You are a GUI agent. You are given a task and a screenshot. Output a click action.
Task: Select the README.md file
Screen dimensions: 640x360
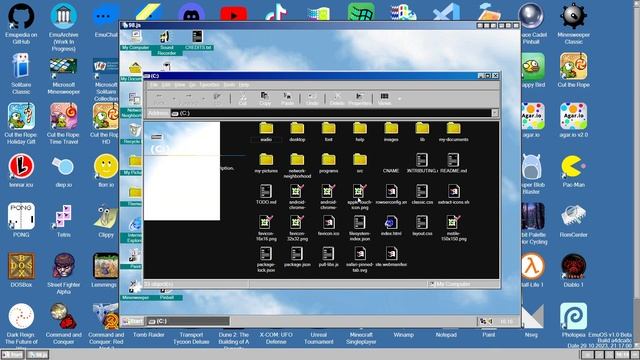tap(453, 163)
